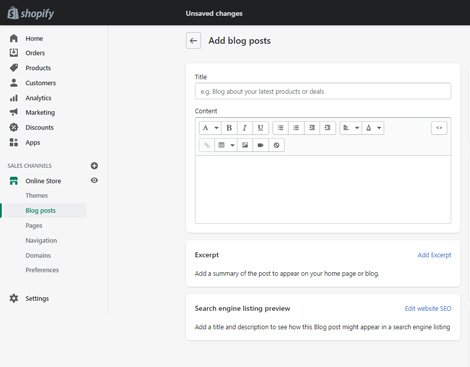
Task: Click the Apps grid icon
Action: pos(14,142)
